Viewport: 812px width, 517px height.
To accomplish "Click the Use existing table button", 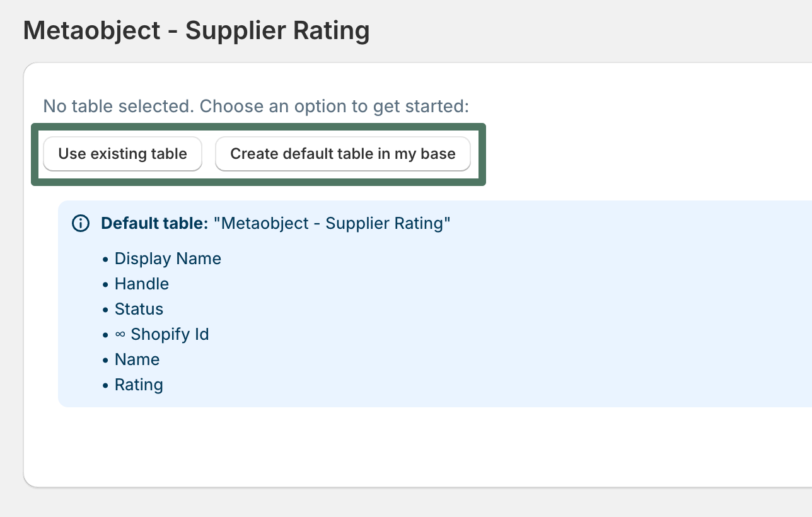I will coord(122,154).
